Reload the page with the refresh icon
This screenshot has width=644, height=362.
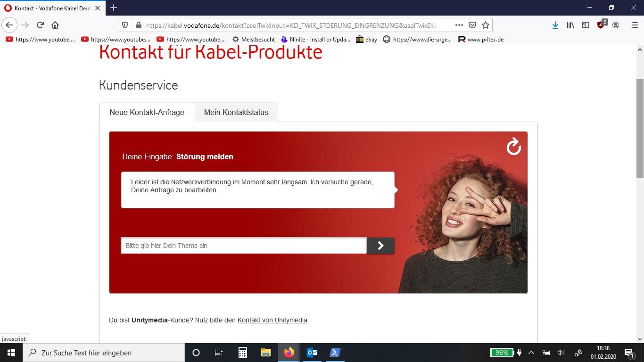pos(40,25)
